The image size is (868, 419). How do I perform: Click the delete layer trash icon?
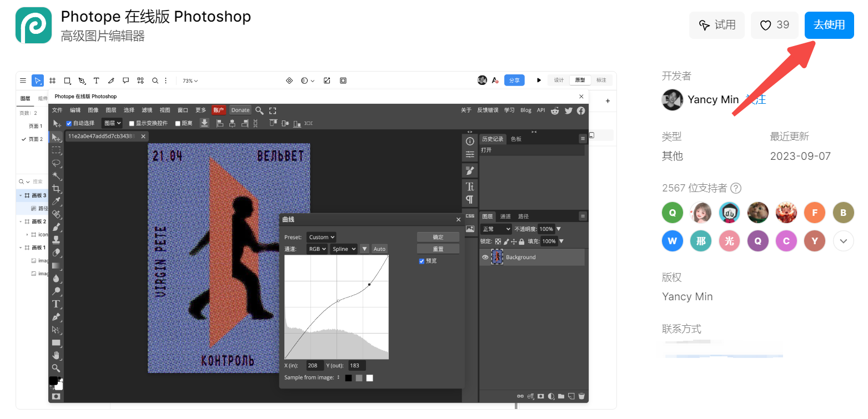[x=581, y=396]
